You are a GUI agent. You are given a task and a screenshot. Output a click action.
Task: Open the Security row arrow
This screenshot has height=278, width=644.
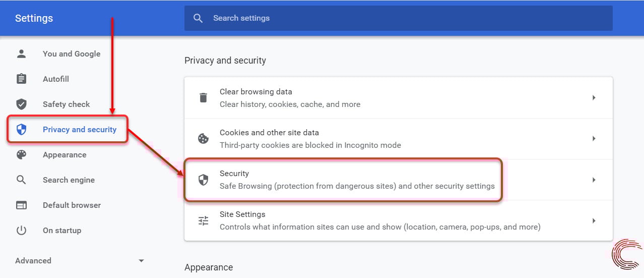click(x=594, y=180)
